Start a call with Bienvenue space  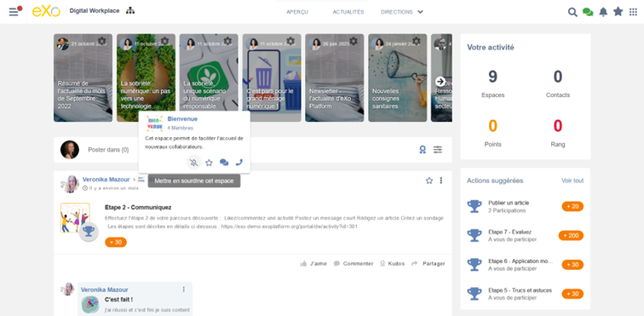click(x=239, y=163)
